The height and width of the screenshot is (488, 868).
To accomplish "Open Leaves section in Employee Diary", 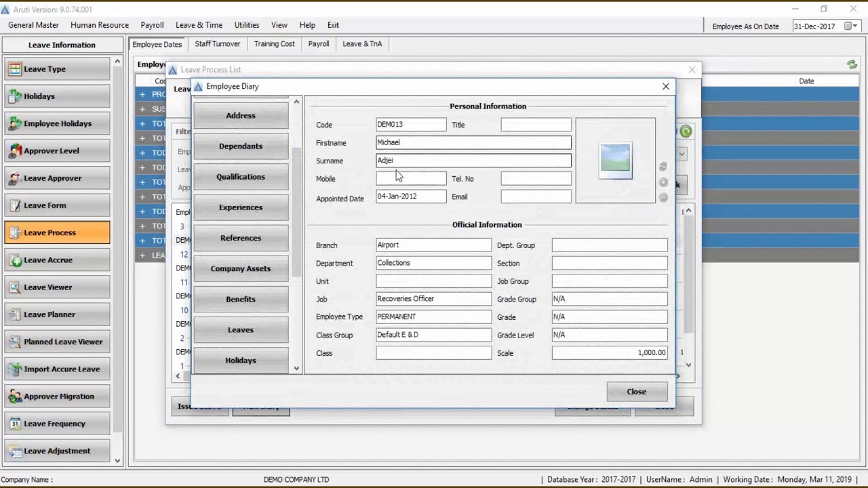I will tap(241, 330).
